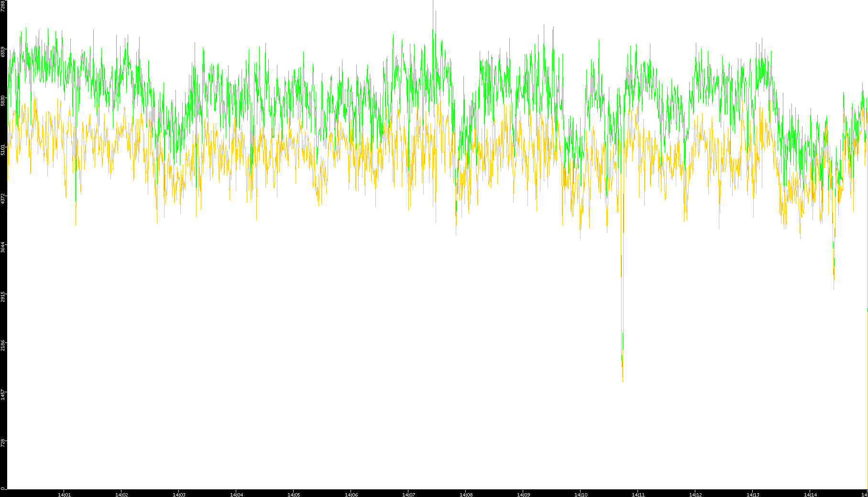Click the lowest point of the deepest drop
The width and height of the screenshot is (868, 497).
[623, 381]
